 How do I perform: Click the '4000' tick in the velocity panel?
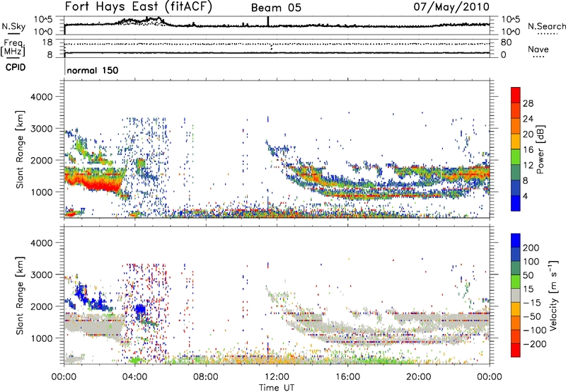[41, 243]
